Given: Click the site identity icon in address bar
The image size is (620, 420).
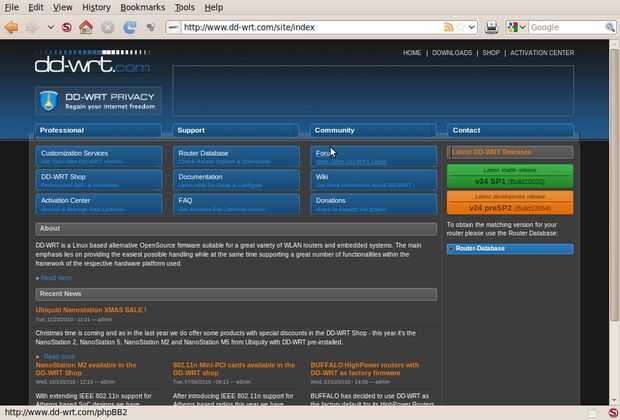Looking at the screenshot, I should (x=173, y=27).
